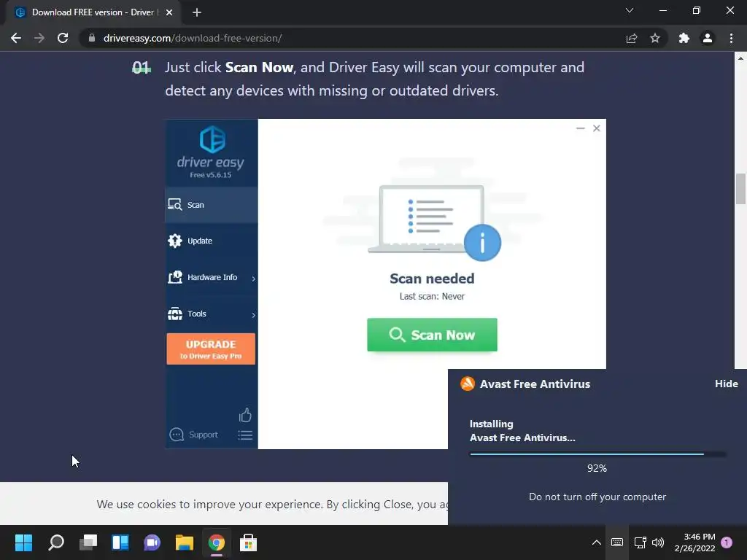This screenshot has height=560, width=747.
Task: Bookmark this page with the star
Action: click(655, 38)
